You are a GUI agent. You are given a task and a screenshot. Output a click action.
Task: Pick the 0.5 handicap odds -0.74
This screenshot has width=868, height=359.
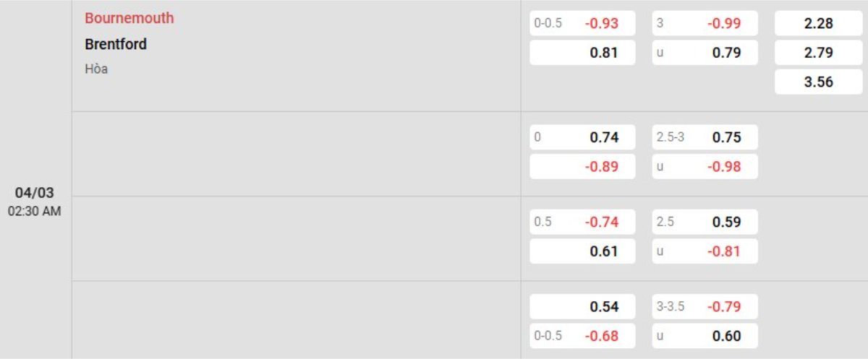[582, 222]
